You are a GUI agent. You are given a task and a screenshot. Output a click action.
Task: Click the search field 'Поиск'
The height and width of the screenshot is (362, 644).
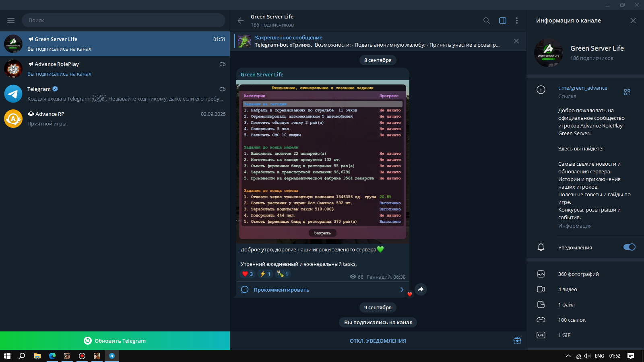click(124, 21)
